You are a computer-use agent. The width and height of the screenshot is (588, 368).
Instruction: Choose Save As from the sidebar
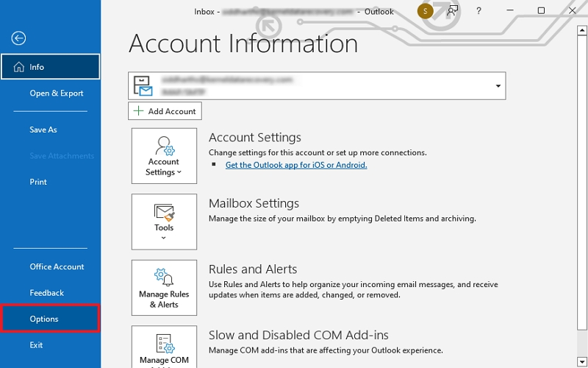(43, 130)
